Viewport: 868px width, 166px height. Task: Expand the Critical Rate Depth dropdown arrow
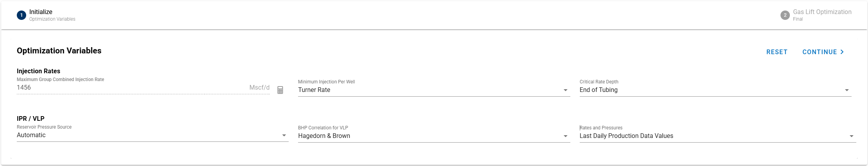pos(847,90)
